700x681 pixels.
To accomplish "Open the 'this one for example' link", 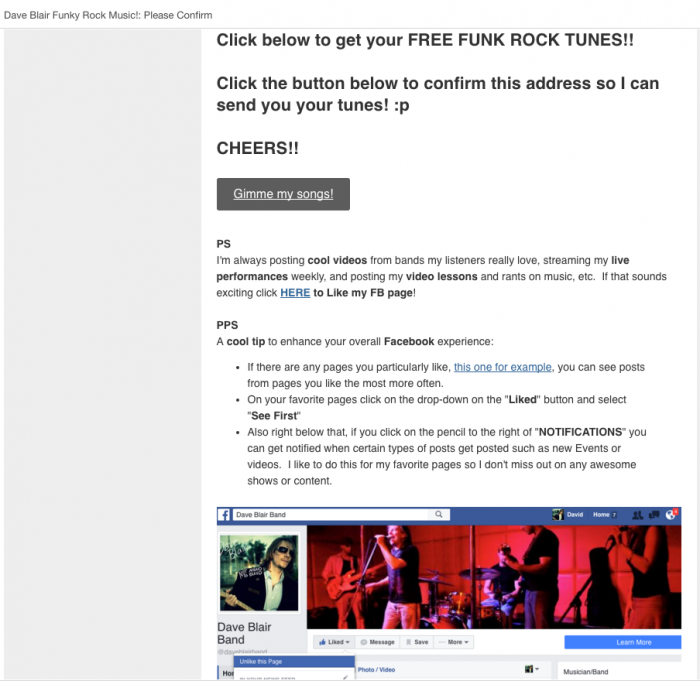I will pyautogui.click(x=503, y=367).
